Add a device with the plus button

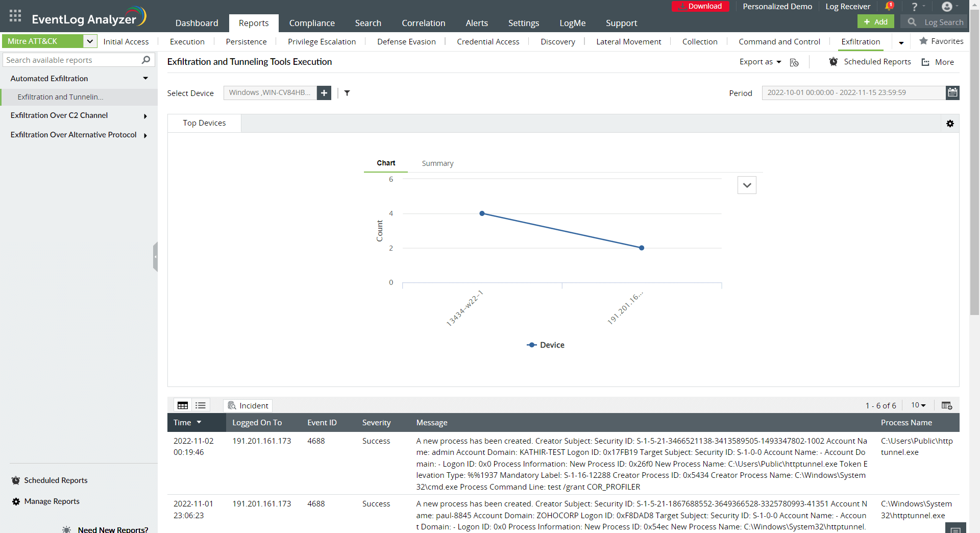[324, 93]
